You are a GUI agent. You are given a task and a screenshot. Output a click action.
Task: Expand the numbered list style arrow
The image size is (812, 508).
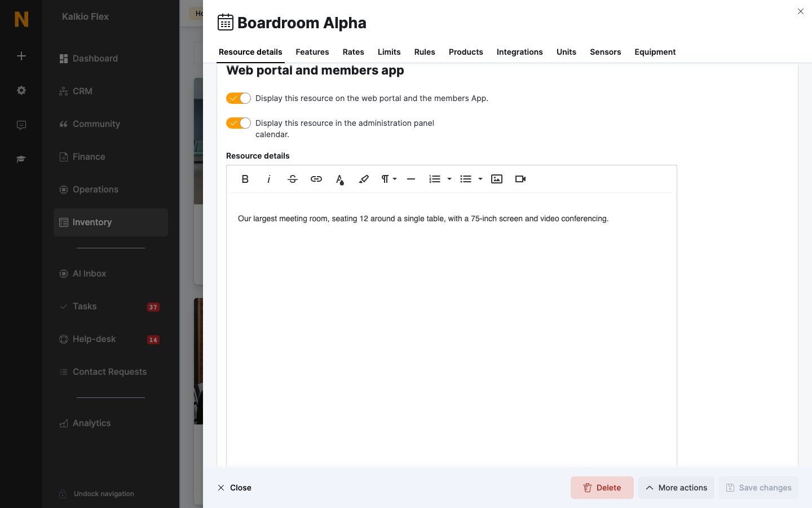(x=449, y=179)
